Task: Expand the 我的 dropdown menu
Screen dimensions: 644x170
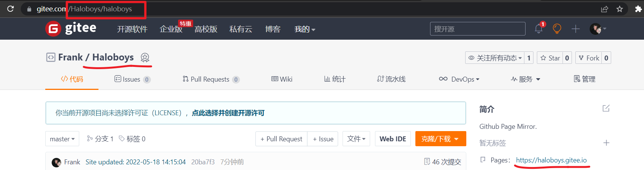Action: coord(305,29)
